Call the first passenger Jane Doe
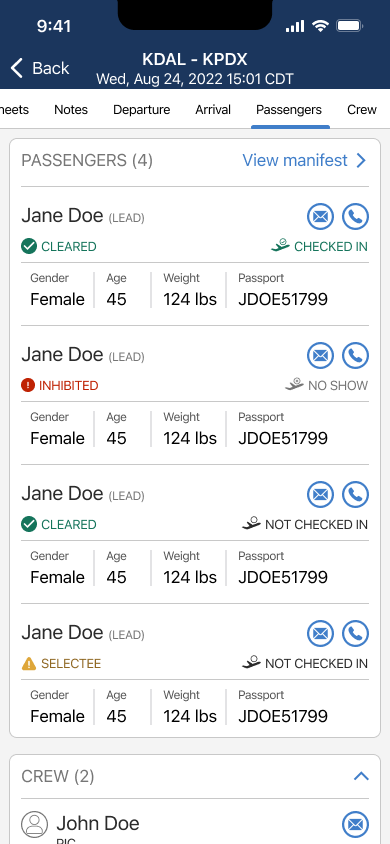This screenshot has height=844, width=390. click(x=356, y=217)
